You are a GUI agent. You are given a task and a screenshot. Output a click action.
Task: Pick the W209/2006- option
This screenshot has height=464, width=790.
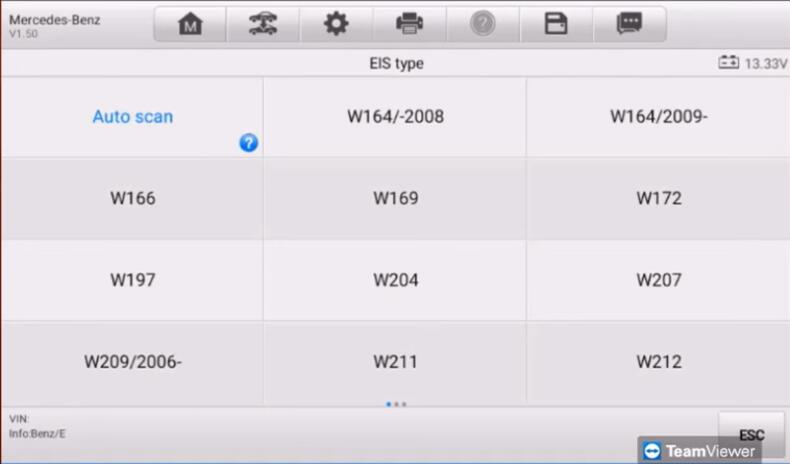[x=132, y=361]
